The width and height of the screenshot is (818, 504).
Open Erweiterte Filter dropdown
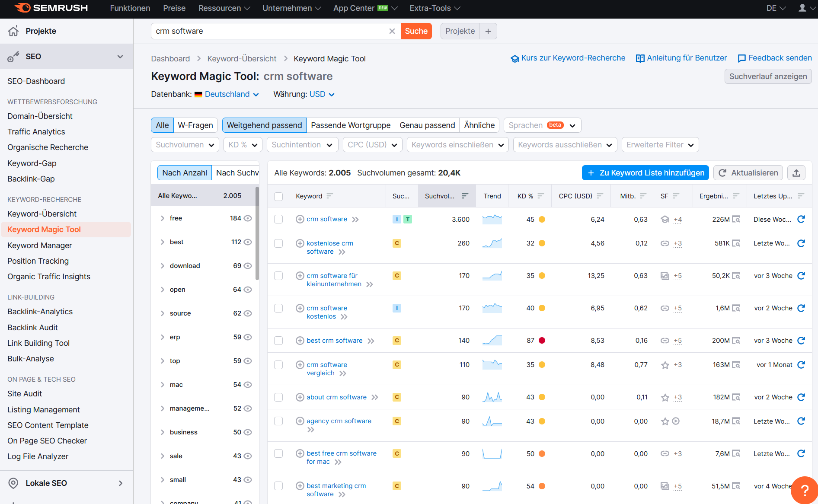coord(660,145)
